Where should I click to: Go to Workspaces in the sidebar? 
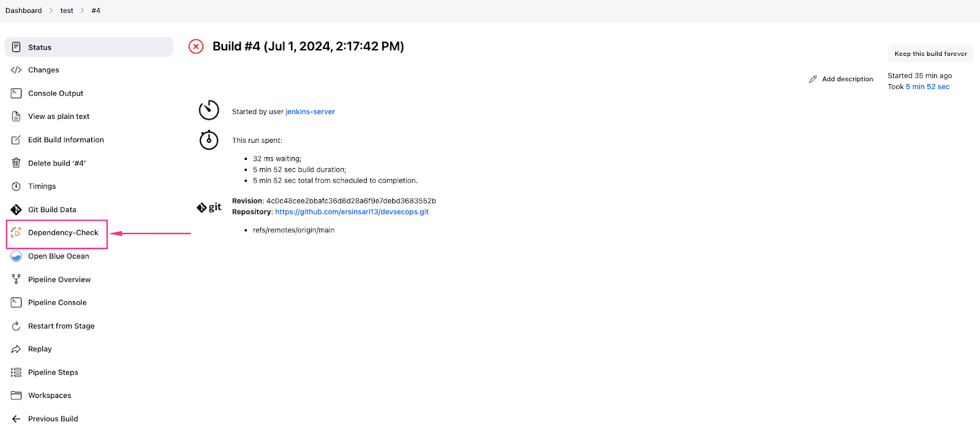click(50, 396)
